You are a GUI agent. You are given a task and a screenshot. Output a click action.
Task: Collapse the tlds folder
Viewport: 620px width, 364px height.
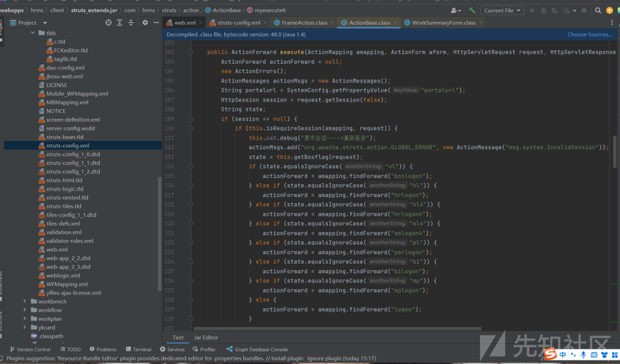coord(33,33)
